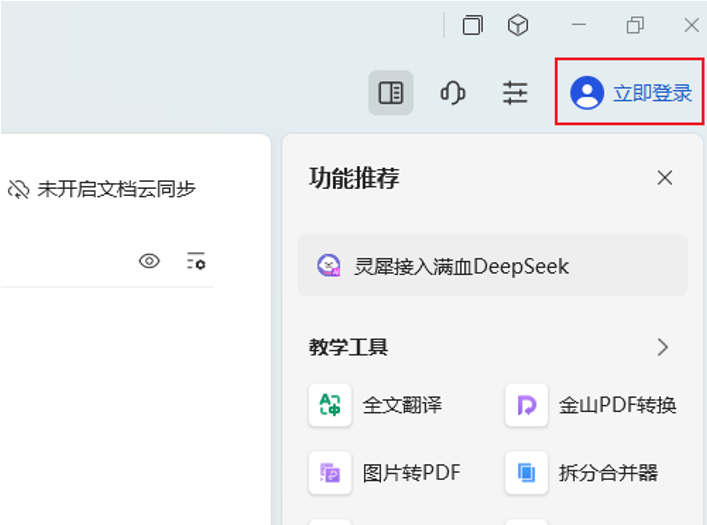The height and width of the screenshot is (525, 707).
Task: Open the multi-window icon in title bar
Action: click(x=472, y=26)
